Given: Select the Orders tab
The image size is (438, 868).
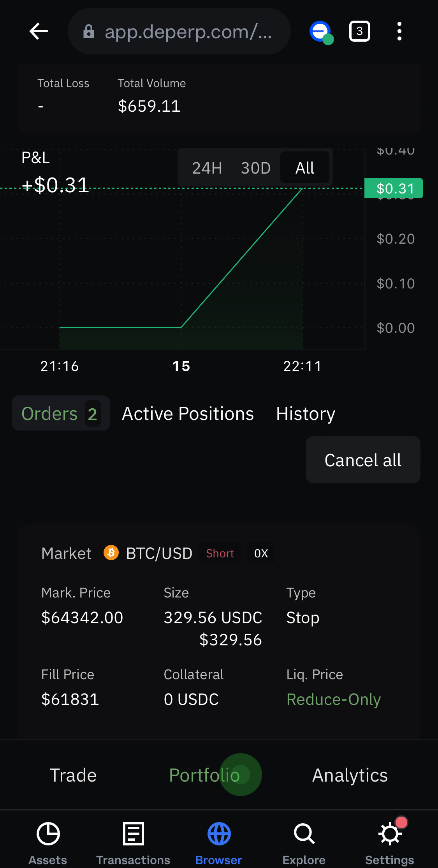Looking at the screenshot, I should tap(61, 413).
